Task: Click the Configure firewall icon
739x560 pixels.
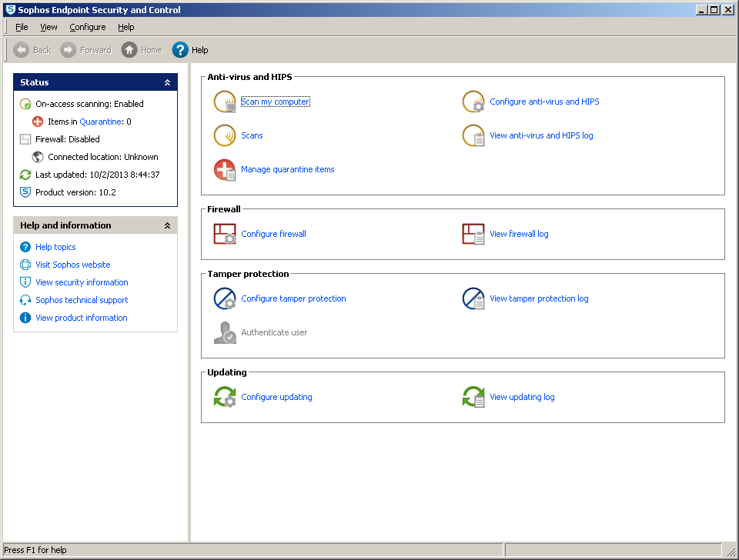Action: (225, 235)
